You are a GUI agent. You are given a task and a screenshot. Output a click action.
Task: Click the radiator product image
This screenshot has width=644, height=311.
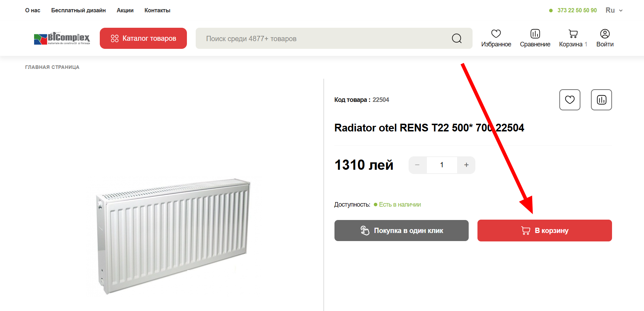[x=173, y=236]
